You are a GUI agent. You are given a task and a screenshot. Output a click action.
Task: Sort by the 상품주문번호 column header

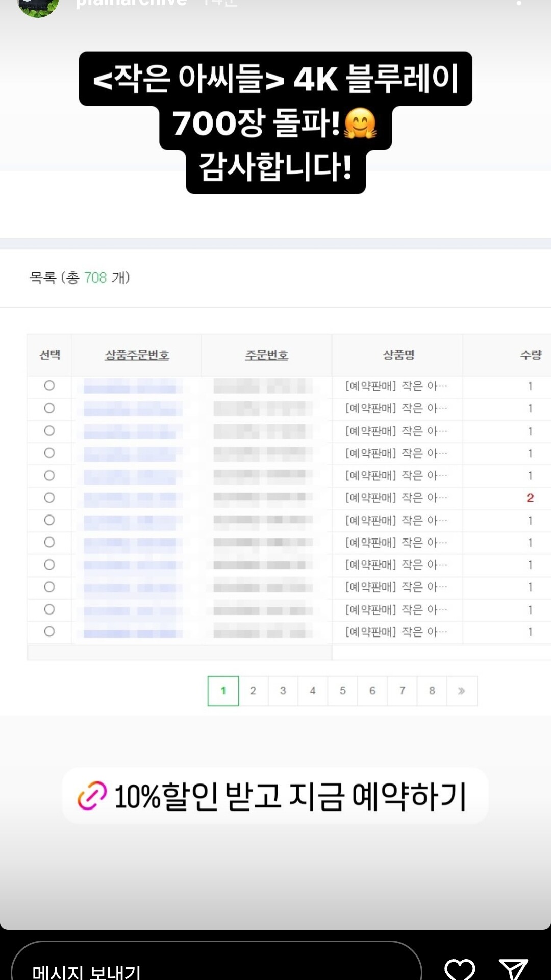[x=137, y=355]
